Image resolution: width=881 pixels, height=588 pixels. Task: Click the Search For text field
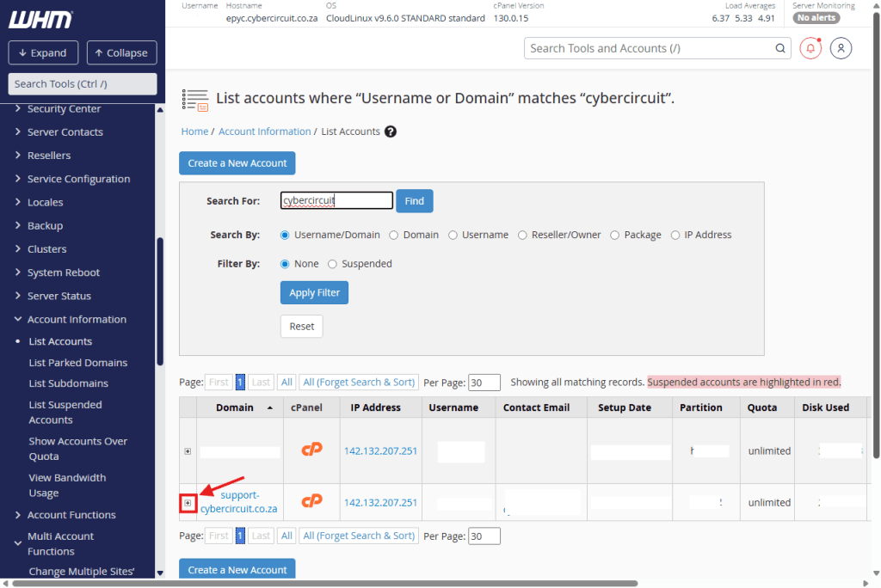click(336, 200)
